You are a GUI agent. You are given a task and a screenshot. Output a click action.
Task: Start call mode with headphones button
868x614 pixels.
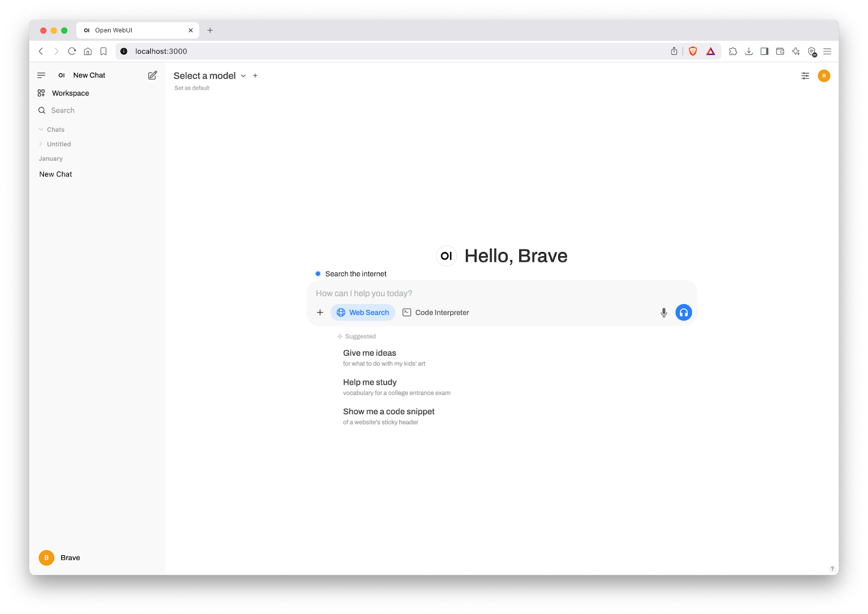684,313
